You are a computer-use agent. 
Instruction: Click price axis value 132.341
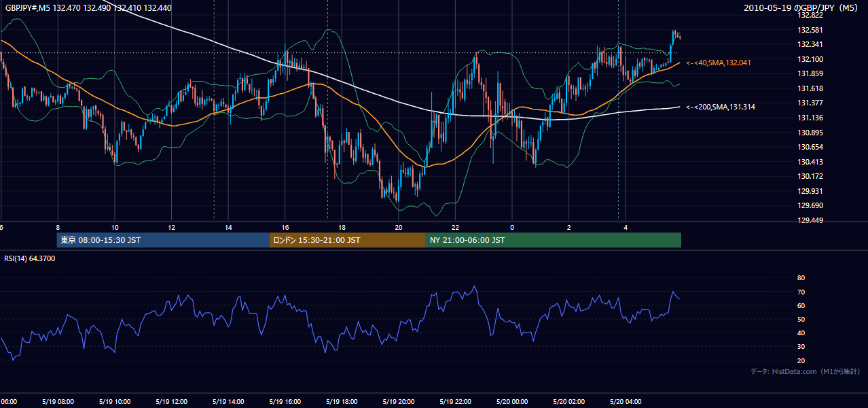click(x=810, y=45)
